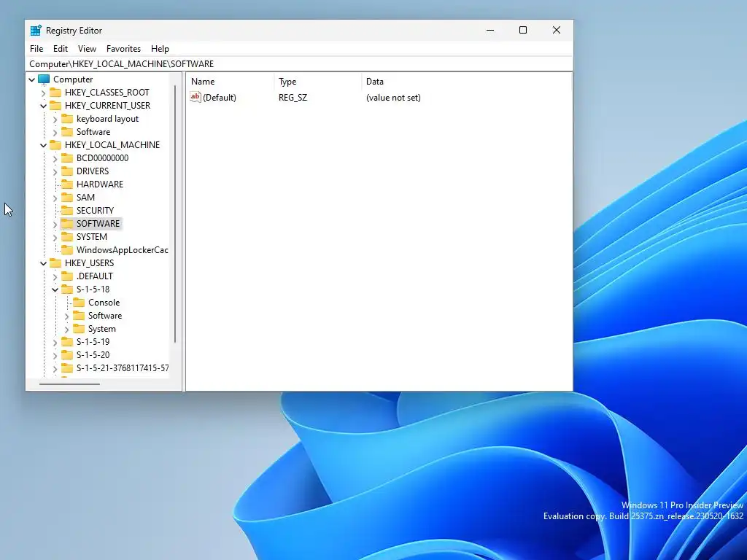Open the View menu
This screenshot has width=747, height=560.
tap(88, 49)
